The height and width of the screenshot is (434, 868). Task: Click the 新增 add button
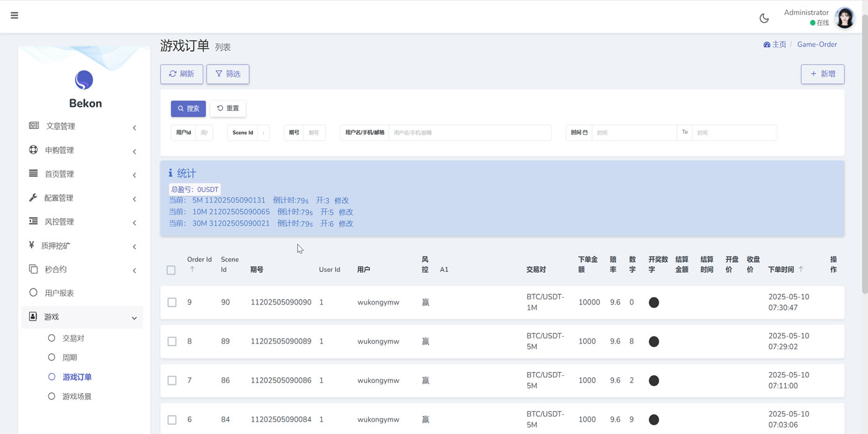click(823, 74)
